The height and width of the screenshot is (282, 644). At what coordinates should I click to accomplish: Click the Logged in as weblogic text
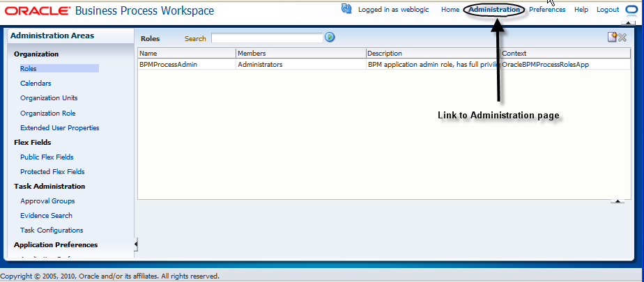394,10
